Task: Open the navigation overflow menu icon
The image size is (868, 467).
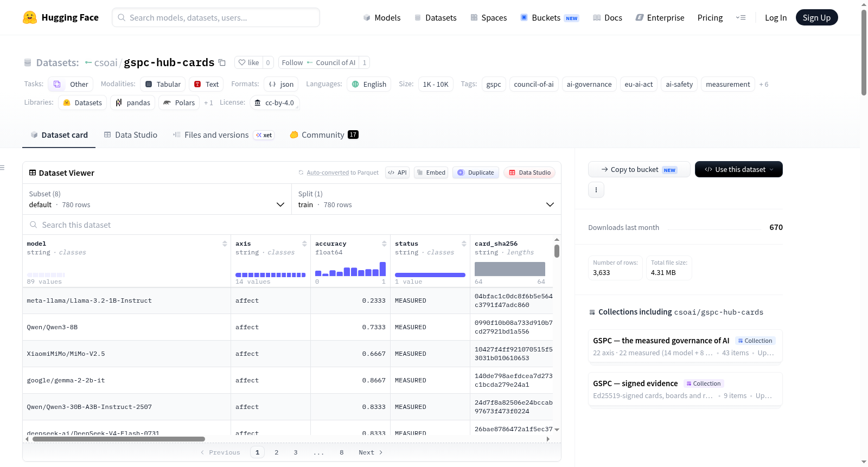Action: (741, 17)
